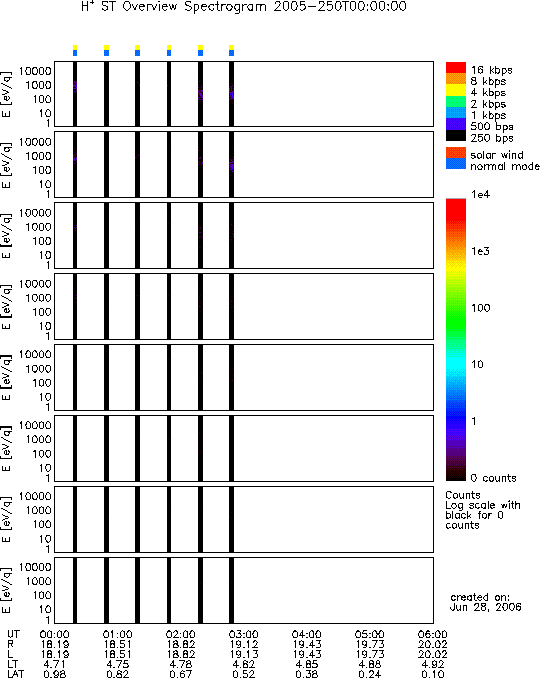Click the 06:00 UT tick label

[x=433, y=634]
